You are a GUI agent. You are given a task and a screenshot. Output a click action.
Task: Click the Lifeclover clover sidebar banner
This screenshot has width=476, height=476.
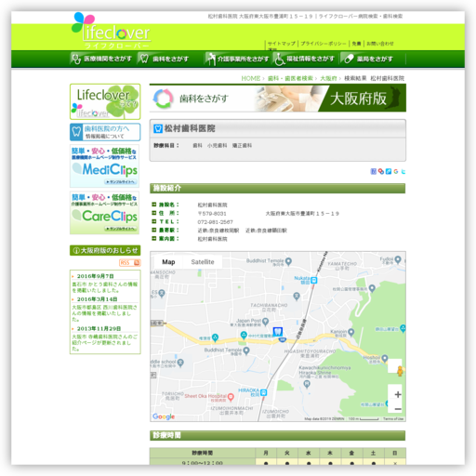[x=105, y=101]
